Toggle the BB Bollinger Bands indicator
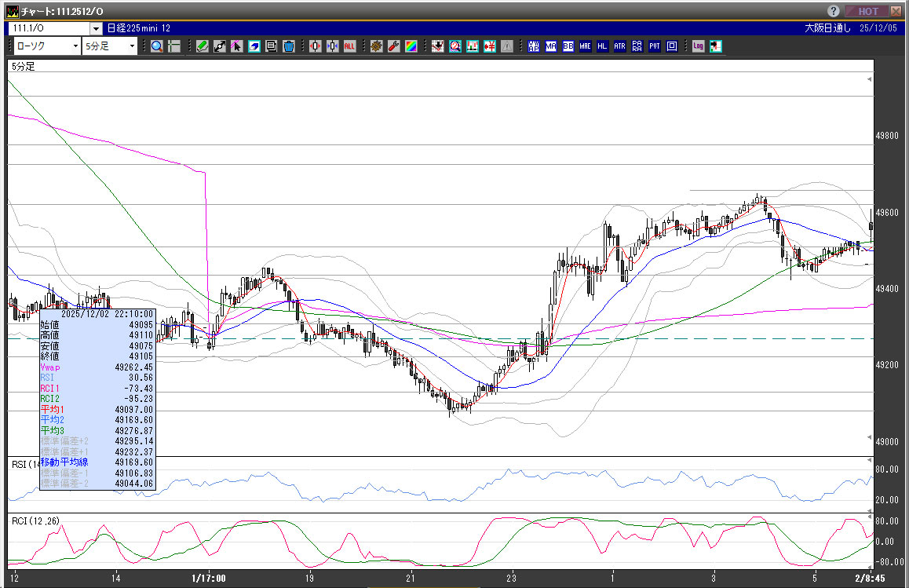Viewport: 909px width, 588px height. click(x=568, y=46)
